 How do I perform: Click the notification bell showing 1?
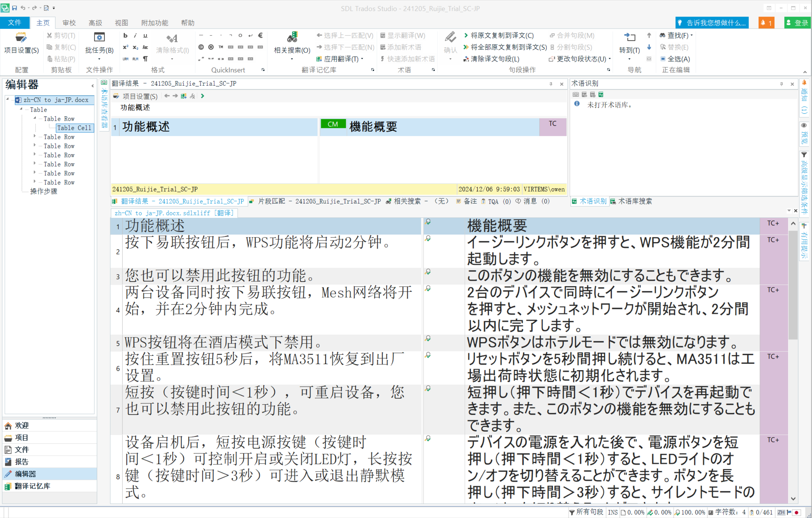click(766, 22)
